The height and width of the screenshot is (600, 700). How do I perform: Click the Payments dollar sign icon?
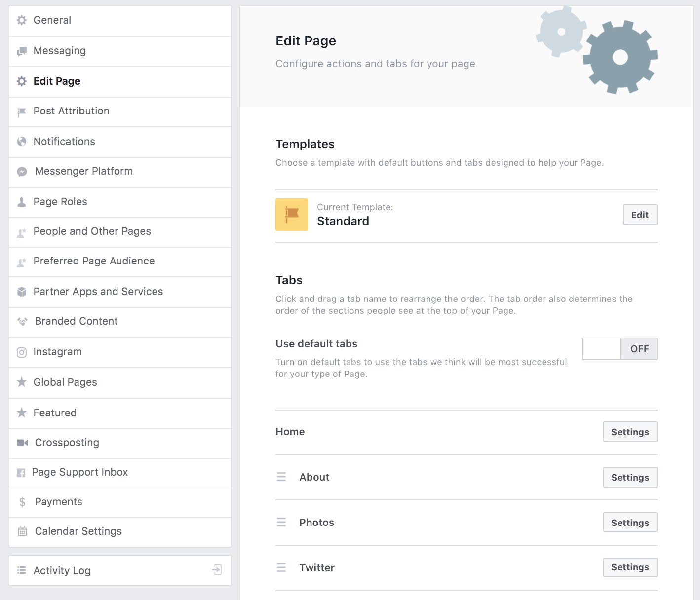point(22,502)
